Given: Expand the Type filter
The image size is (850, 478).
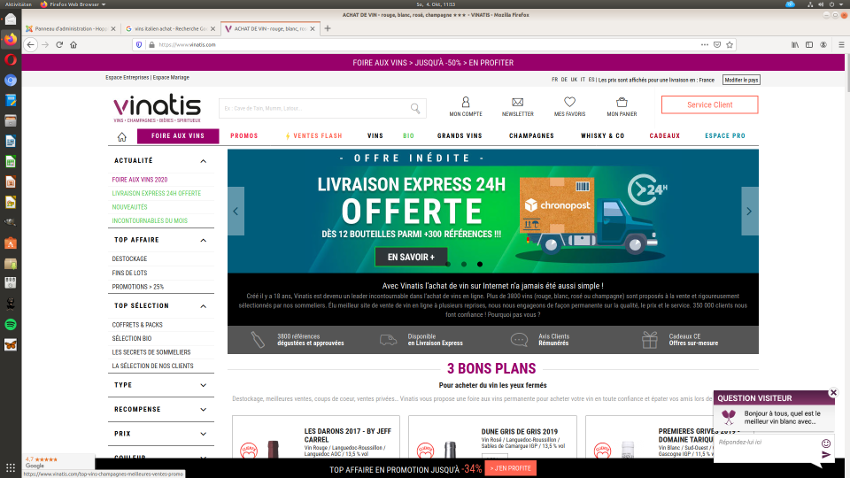Looking at the screenshot, I should tap(203, 385).
